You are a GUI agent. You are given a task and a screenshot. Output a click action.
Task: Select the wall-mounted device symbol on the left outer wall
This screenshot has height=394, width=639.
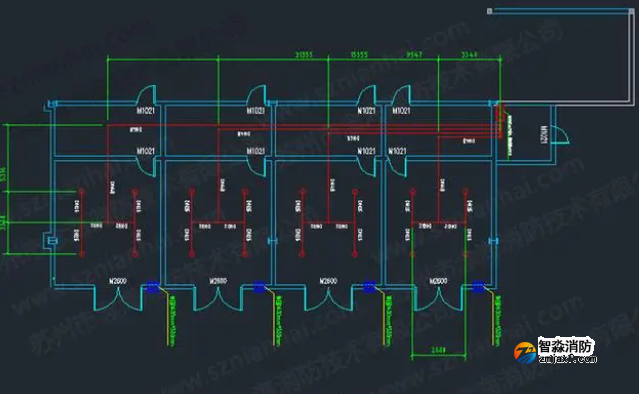click(x=52, y=241)
